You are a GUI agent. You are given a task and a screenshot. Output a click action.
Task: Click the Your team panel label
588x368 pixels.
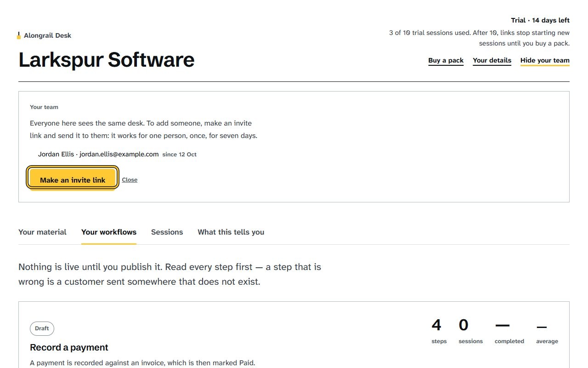pyautogui.click(x=44, y=107)
